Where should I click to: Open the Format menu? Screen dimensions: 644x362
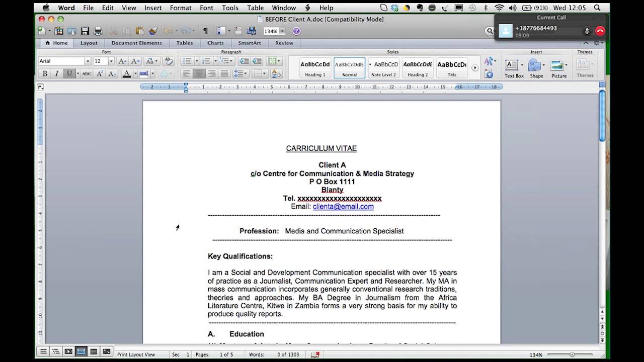tap(181, 8)
